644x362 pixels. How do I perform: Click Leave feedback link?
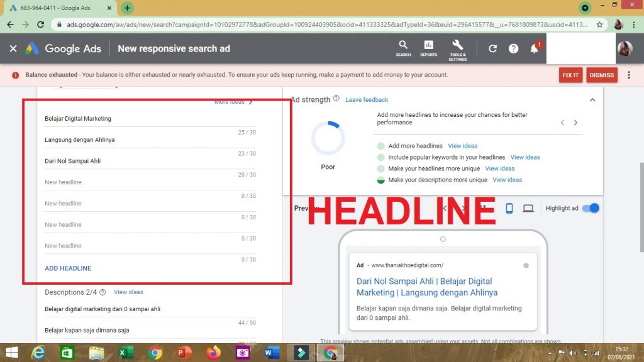pos(367,99)
